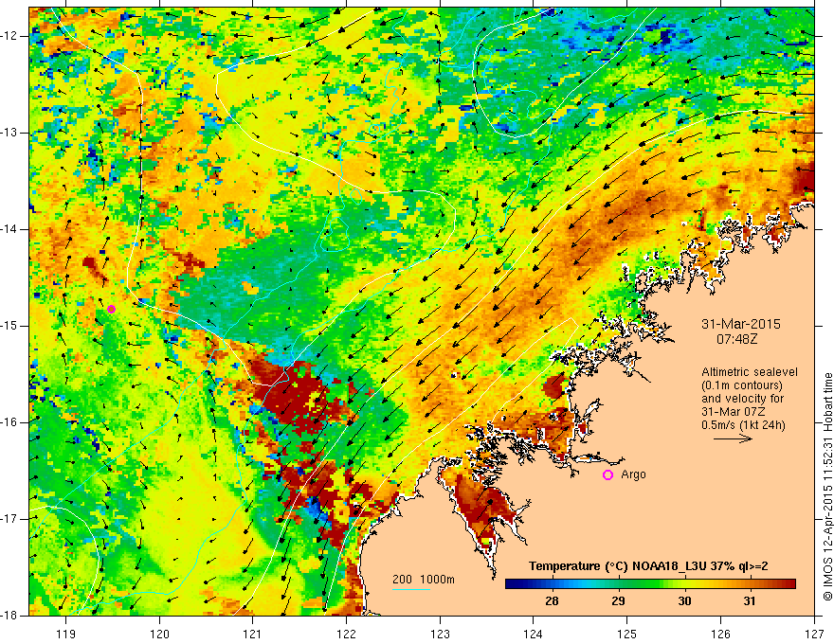Click latitude axis label '-17'

[x=9, y=519]
